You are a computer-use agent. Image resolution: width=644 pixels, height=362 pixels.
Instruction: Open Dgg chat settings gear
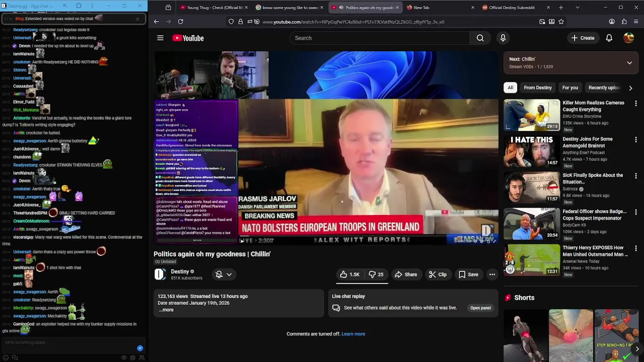coord(133,357)
